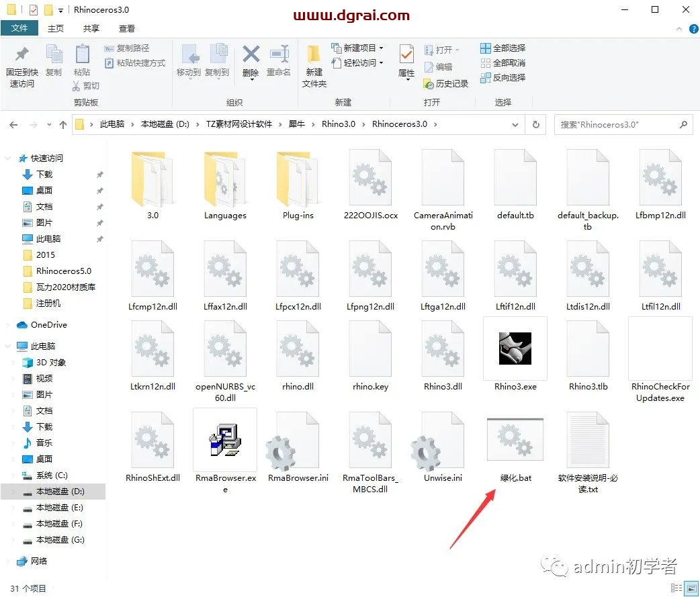700x597 pixels.
Task: Open 音乐 Music in the sidebar
Action: tap(44, 443)
